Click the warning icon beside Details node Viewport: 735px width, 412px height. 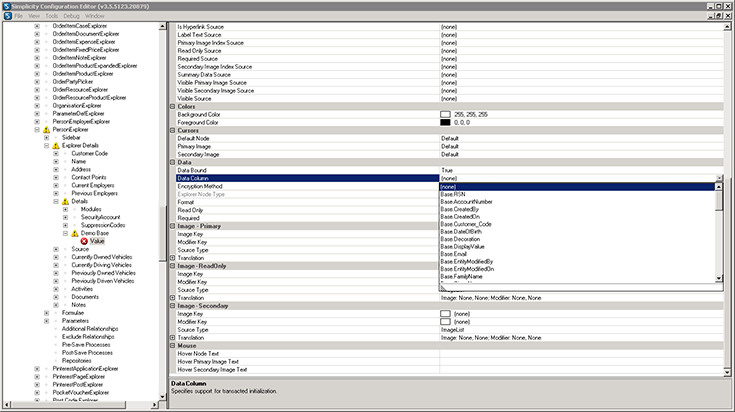tap(65, 202)
